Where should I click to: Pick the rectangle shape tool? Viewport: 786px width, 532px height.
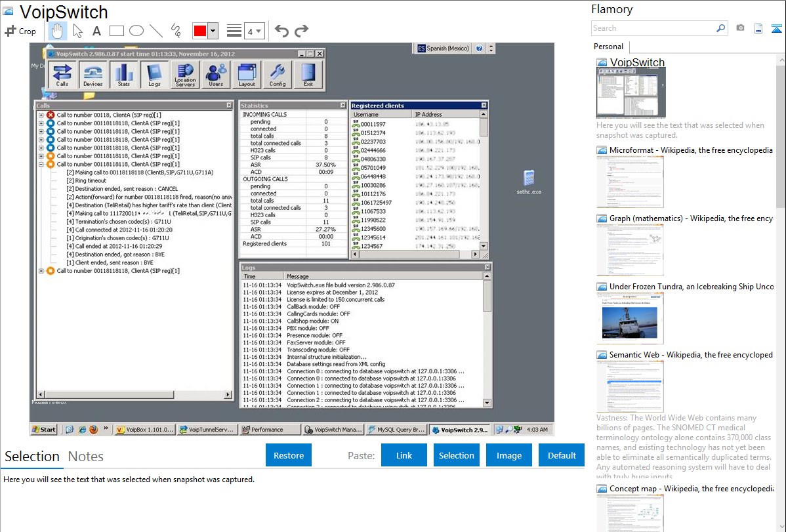pos(116,31)
